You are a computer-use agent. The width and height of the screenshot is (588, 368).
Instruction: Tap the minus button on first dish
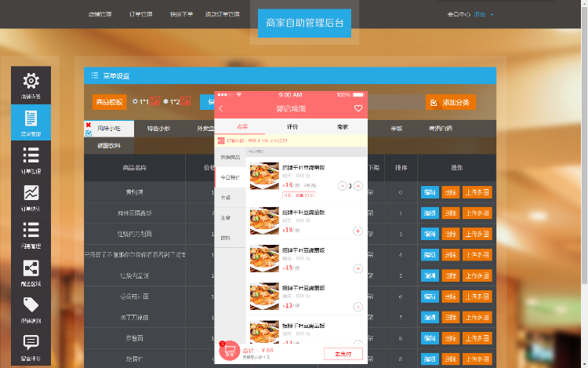tap(342, 186)
